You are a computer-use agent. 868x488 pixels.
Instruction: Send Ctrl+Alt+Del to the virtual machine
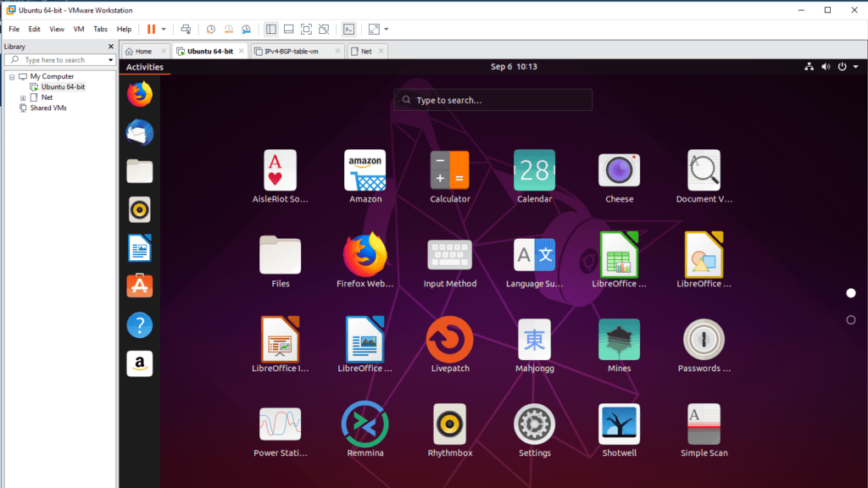[186, 28]
